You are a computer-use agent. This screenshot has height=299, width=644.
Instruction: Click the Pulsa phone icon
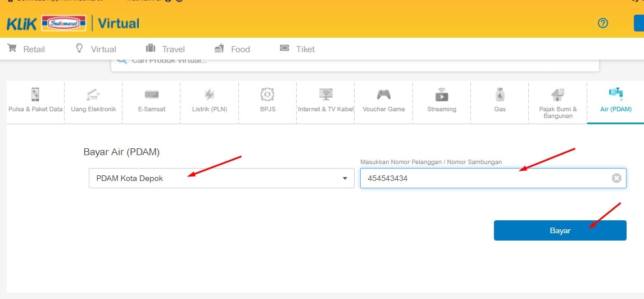click(35, 94)
